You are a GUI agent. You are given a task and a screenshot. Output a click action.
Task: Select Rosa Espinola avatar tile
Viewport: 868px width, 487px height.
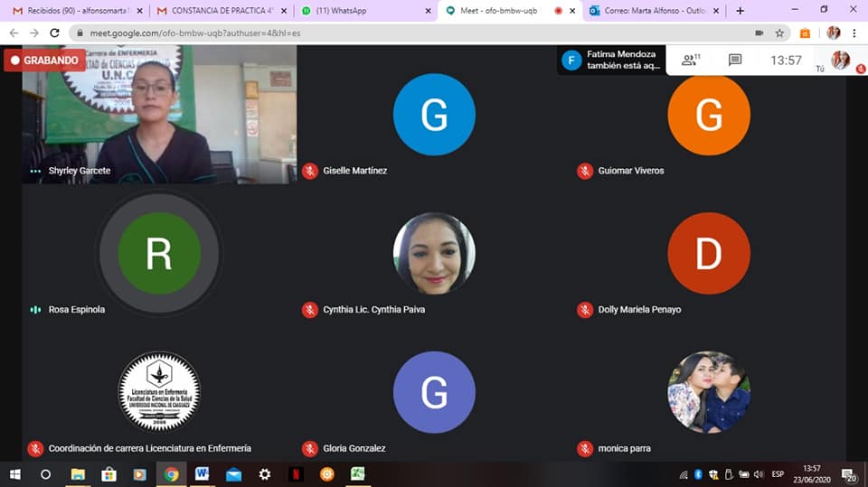click(159, 254)
